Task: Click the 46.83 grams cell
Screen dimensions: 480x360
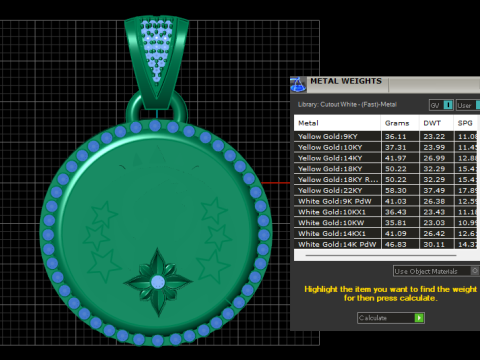Action: pos(400,244)
